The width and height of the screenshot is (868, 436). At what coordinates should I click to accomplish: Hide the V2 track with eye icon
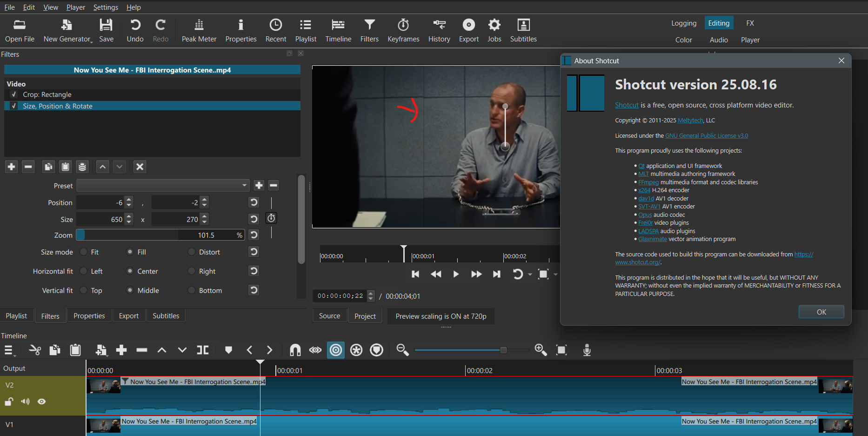pyautogui.click(x=42, y=402)
